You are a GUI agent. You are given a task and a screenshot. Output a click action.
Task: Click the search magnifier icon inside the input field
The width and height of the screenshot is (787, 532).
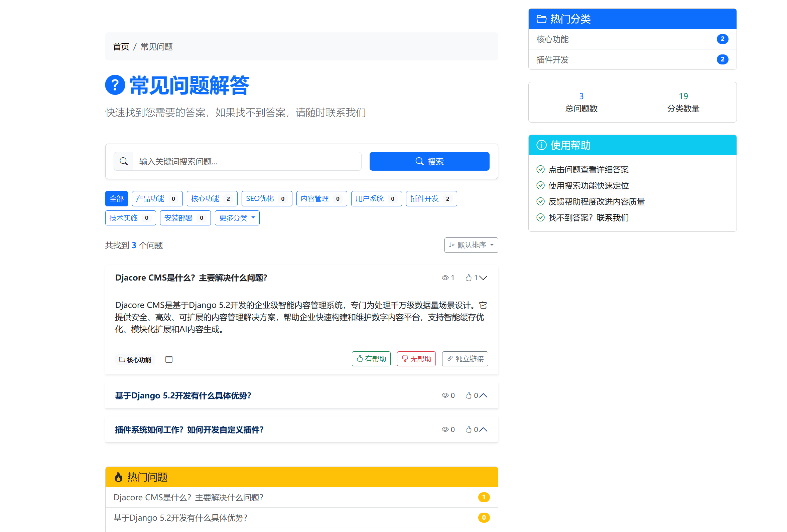tap(124, 161)
